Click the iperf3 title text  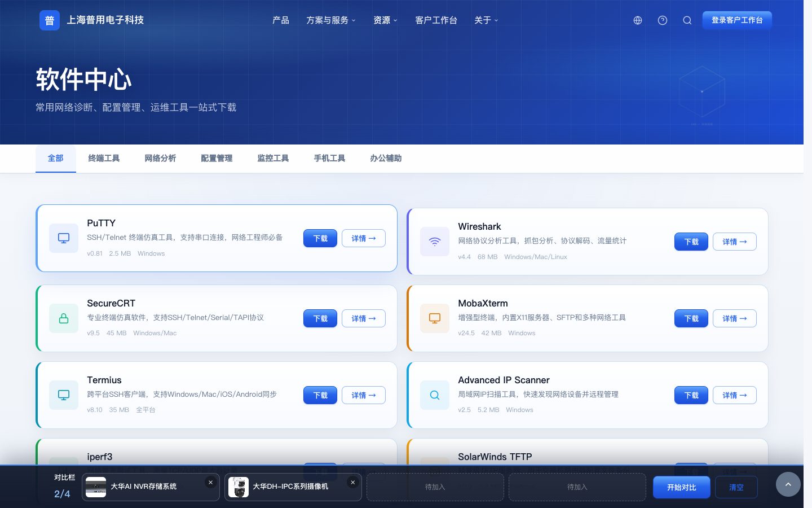pos(100,457)
